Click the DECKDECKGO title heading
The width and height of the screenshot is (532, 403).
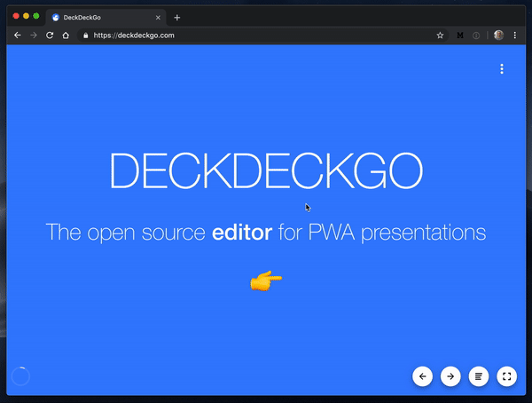tap(266, 170)
